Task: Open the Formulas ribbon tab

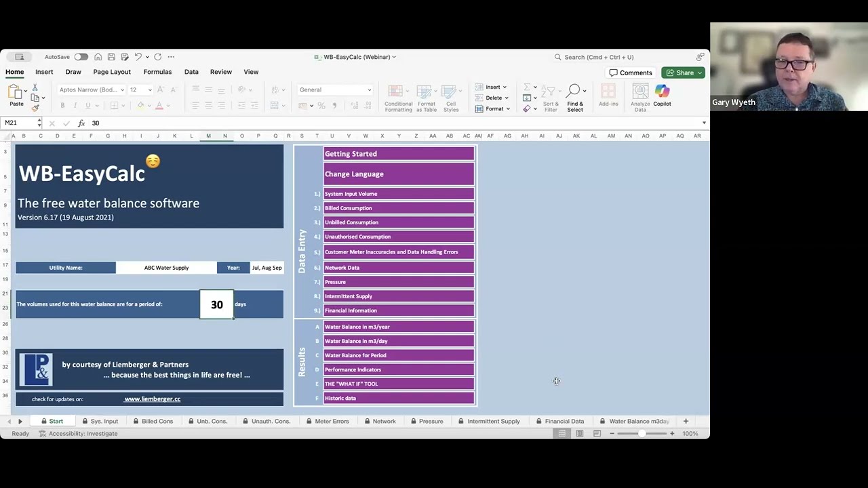Action: tap(157, 72)
